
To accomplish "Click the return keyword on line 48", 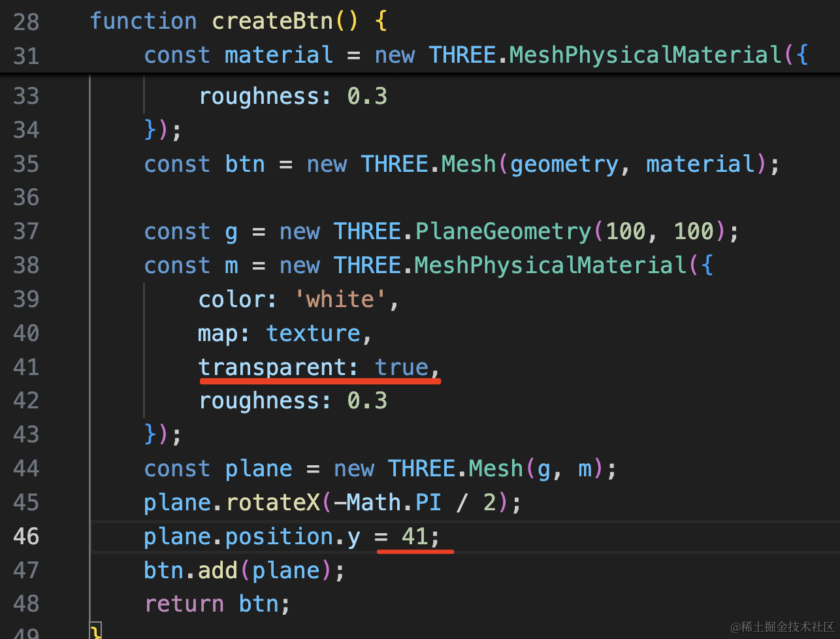I will (184, 604).
